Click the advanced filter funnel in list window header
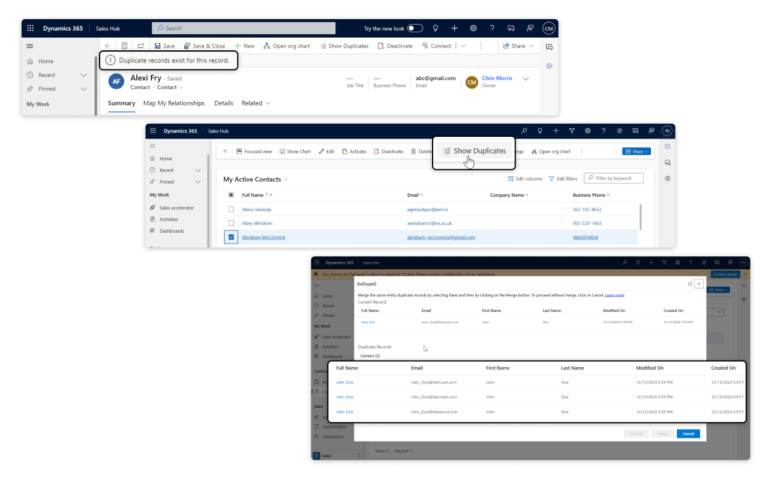The width and height of the screenshot is (768, 480). tap(572, 131)
